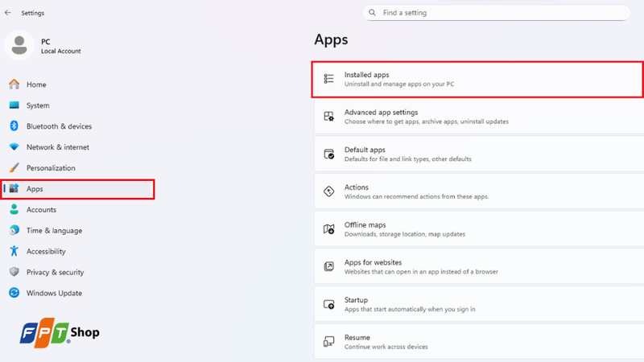644x362 pixels.
Task: Click the Startup icon
Action: 329,304
